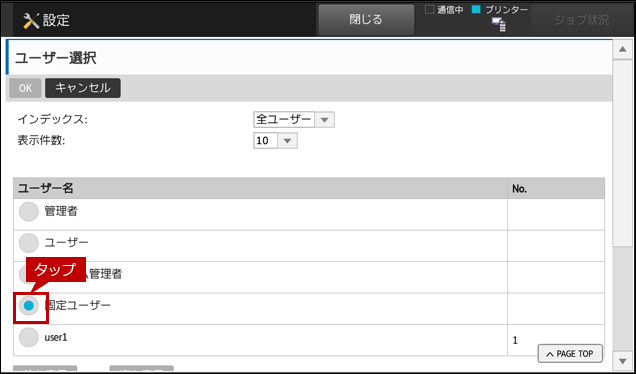Close settings with 閉じる button
Screen dimensions: 636x374
click(x=366, y=20)
